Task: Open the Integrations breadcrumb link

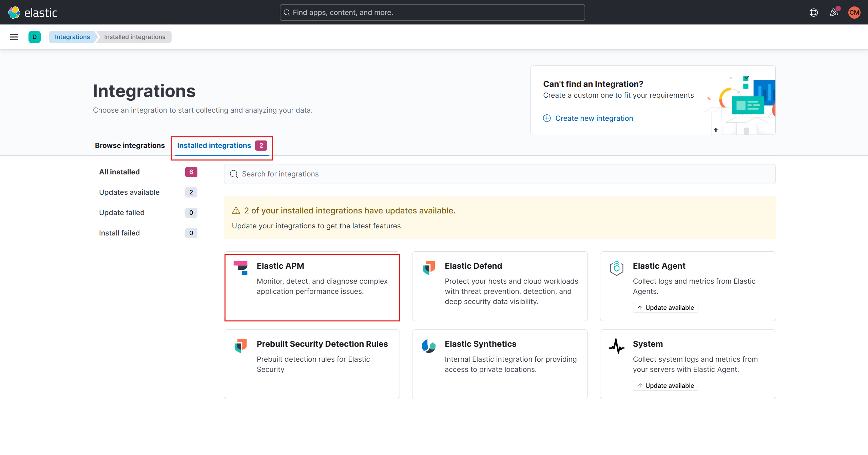Action: coord(72,37)
